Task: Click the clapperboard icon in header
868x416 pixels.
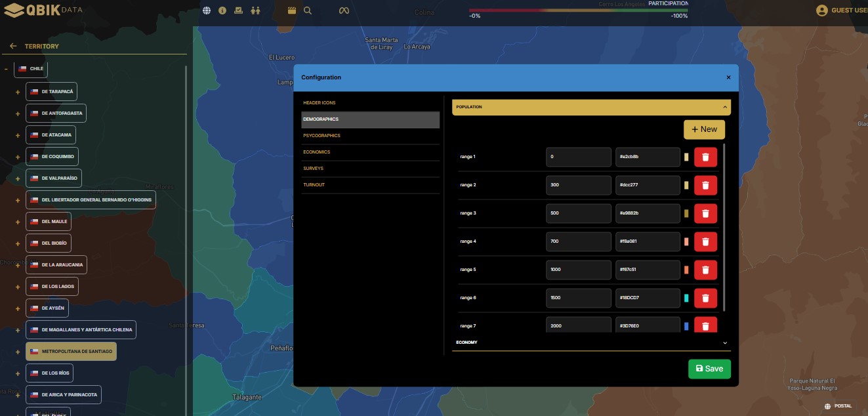Action: [292, 10]
